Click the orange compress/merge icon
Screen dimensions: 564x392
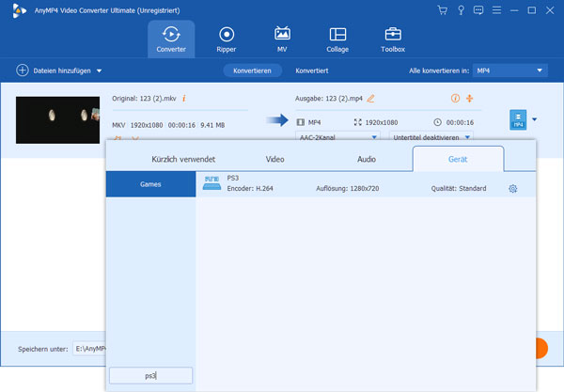(x=469, y=98)
